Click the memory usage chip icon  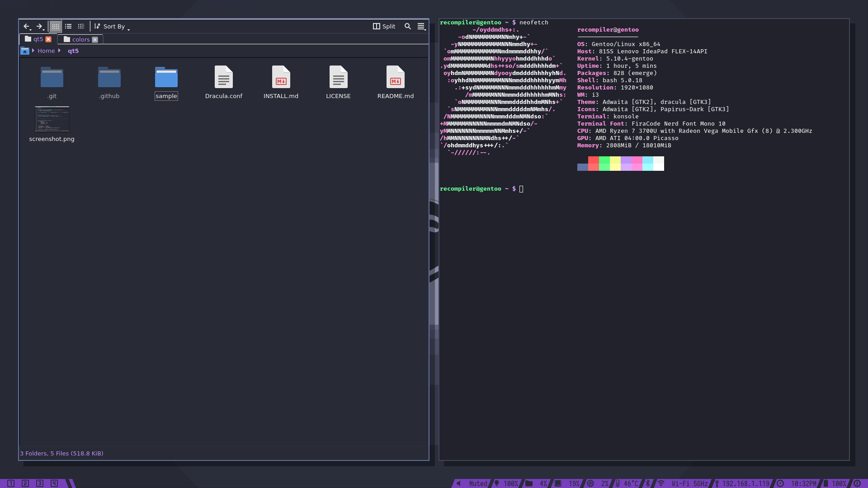tap(558, 483)
